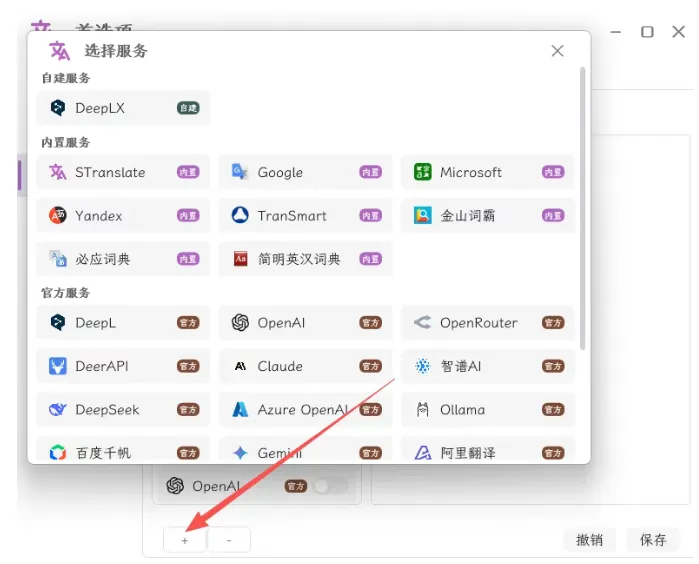Image resolution: width=699 pixels, height=564 pixels.
Task: Select the Ollama service
Action: [488, 410]
